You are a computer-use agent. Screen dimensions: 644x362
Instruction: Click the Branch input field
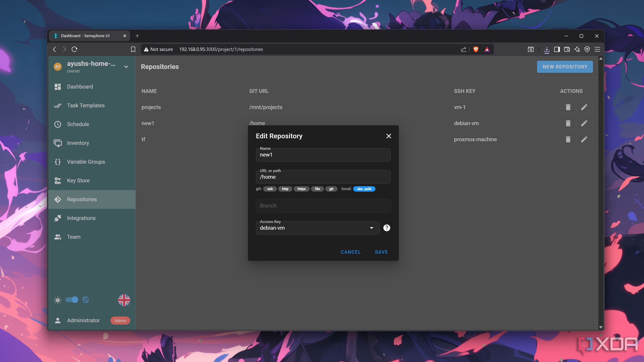tap(323, 206)
